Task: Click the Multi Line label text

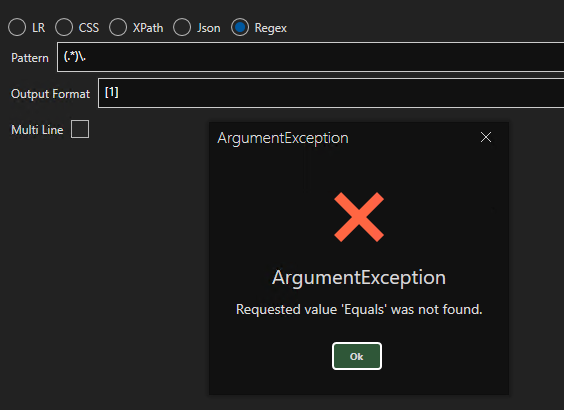Action: click(37, 129)
